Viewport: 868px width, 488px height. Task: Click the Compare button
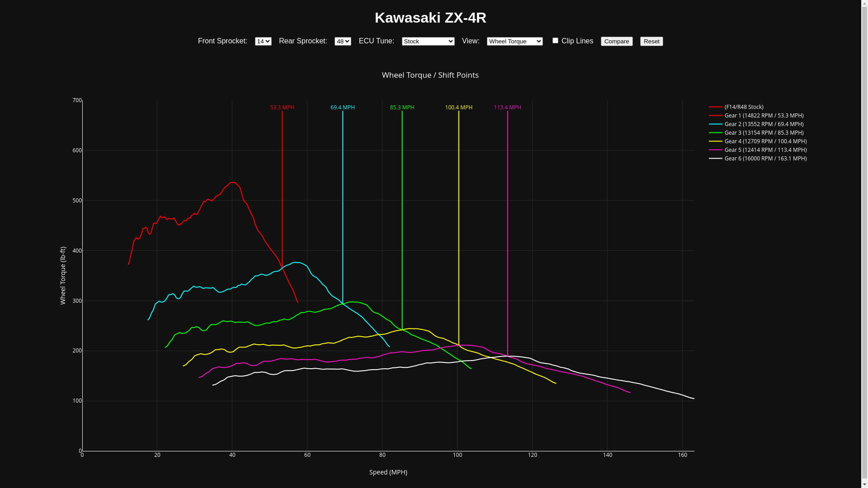[x=617, y=41]
